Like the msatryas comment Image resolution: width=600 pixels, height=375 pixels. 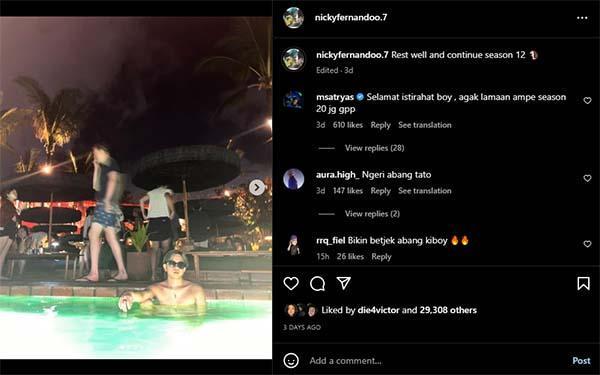(x=587, y=101)
